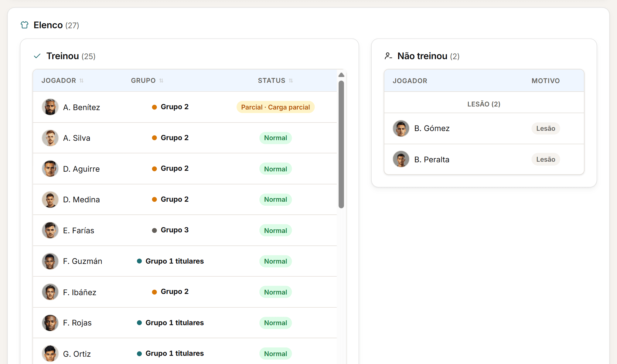Open A. Benítez player avatar

(50, 107)
